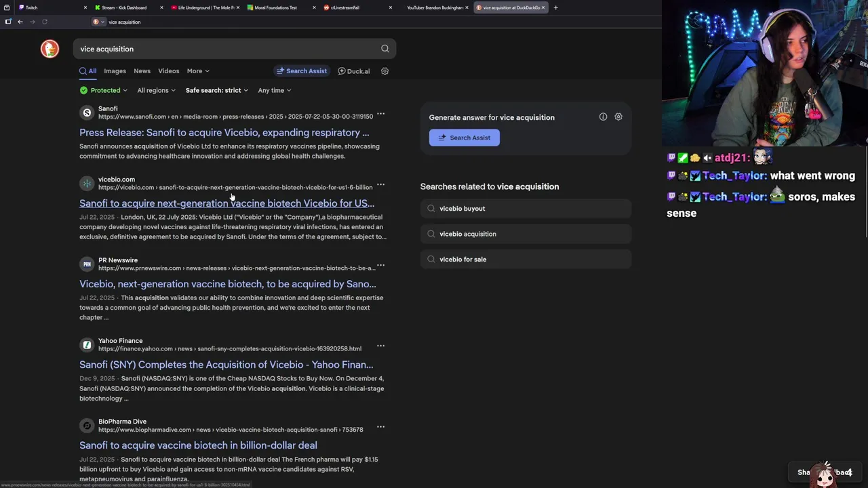Reload the page with the refresh icon

pyautogui.click(x=45, y=22)
